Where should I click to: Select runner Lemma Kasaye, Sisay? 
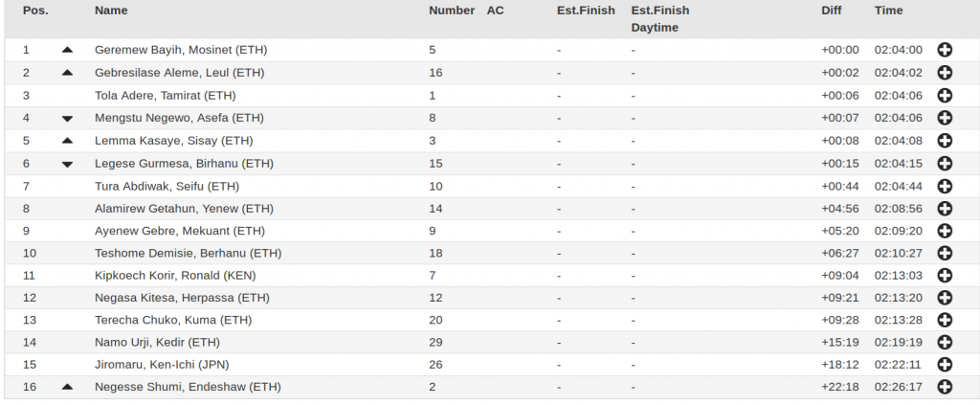pyautogui.click(x=174, y=141)
